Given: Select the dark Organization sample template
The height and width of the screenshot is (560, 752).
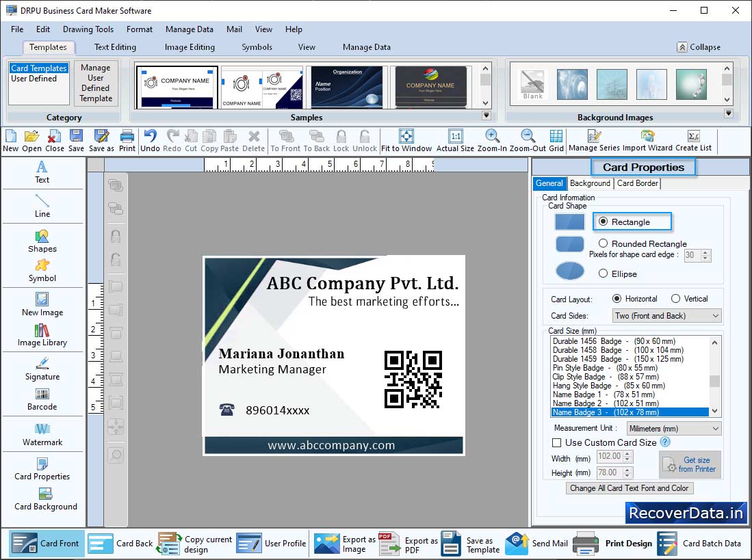Looking at the screenshot, I should [346, 87].
